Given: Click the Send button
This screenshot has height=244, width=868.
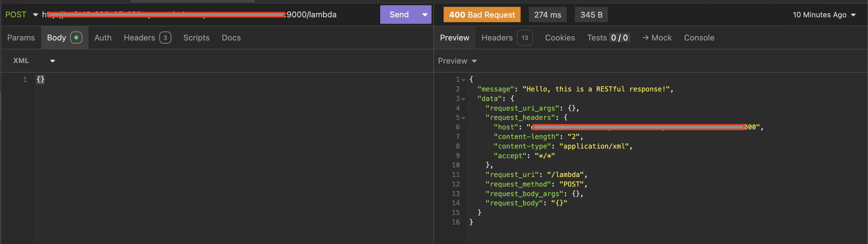Looking at the screenshot, I should click(399, 15).
